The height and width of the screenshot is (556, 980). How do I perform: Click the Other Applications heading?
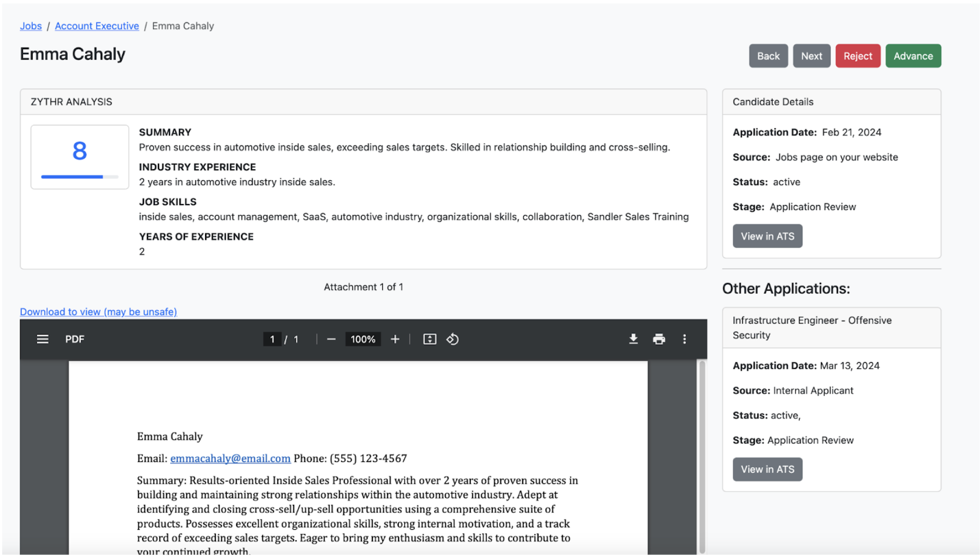(x=786, y=288)
